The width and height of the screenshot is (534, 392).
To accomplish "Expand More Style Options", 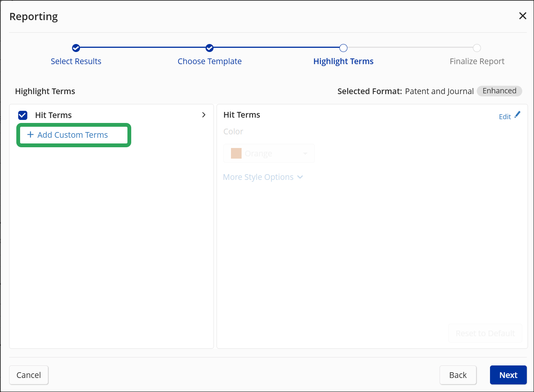I will (263, 177).
